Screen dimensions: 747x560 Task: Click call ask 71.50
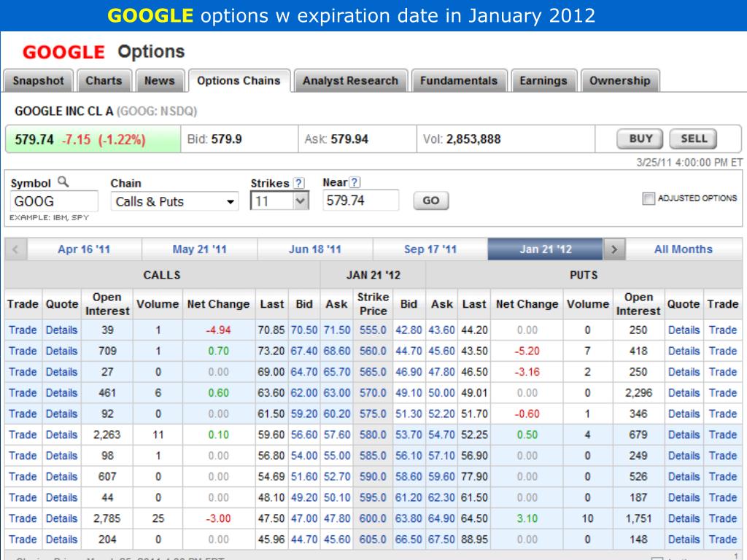click(x=337, y=330)
